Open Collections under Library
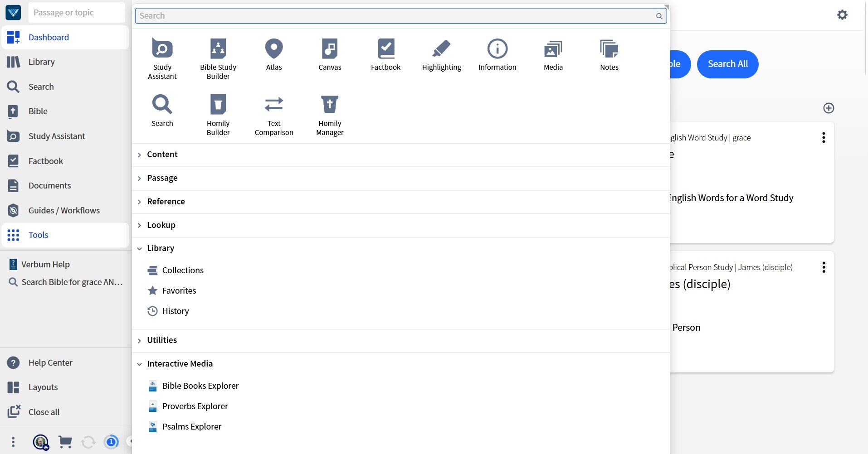The height and width of the screenshot is (454, 868). [183, 270]
